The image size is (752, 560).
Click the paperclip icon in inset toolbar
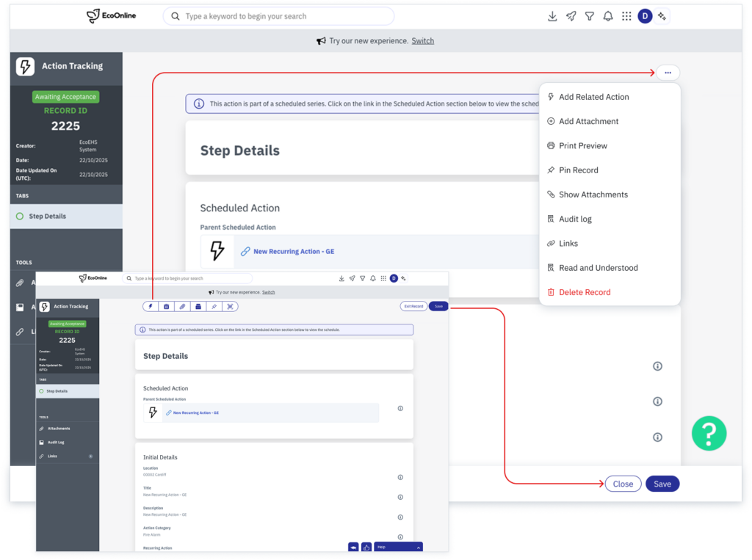182,306
